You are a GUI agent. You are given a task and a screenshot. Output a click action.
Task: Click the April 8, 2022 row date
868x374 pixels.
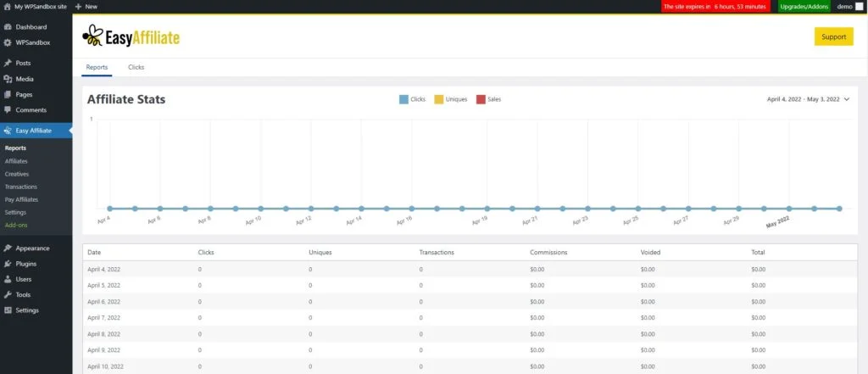pos(104,334)
